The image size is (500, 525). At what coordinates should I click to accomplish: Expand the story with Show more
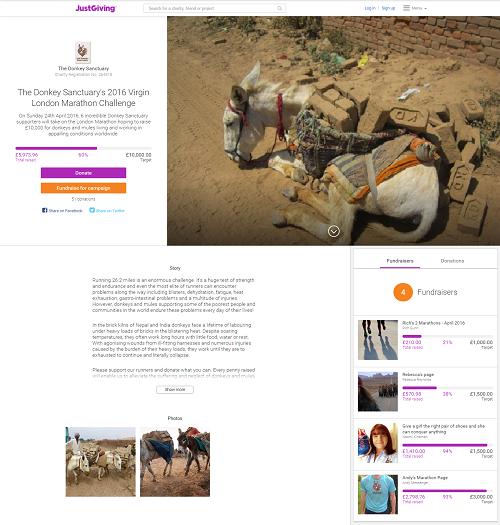click(x=175, y=389)
